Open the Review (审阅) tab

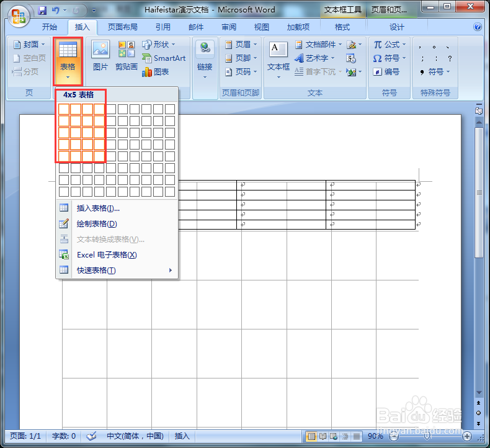coord(229,27)
